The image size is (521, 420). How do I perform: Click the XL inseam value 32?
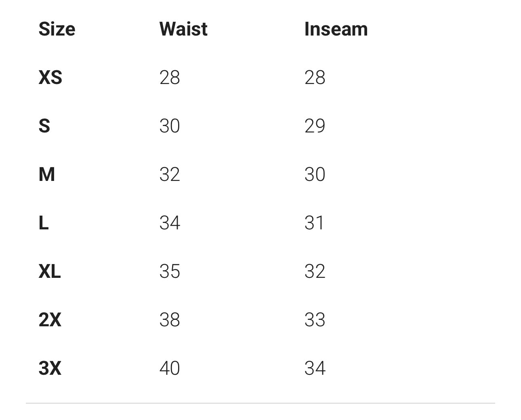[x=315, y=271]
